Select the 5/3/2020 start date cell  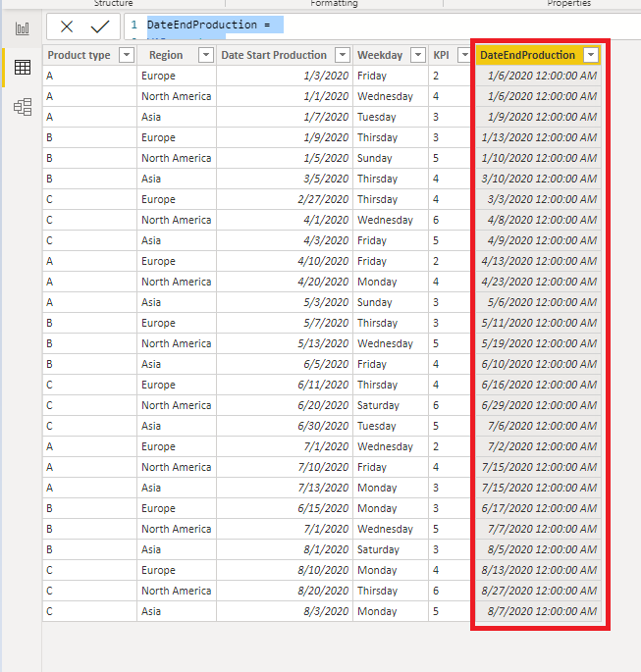(x=285, y=302)
